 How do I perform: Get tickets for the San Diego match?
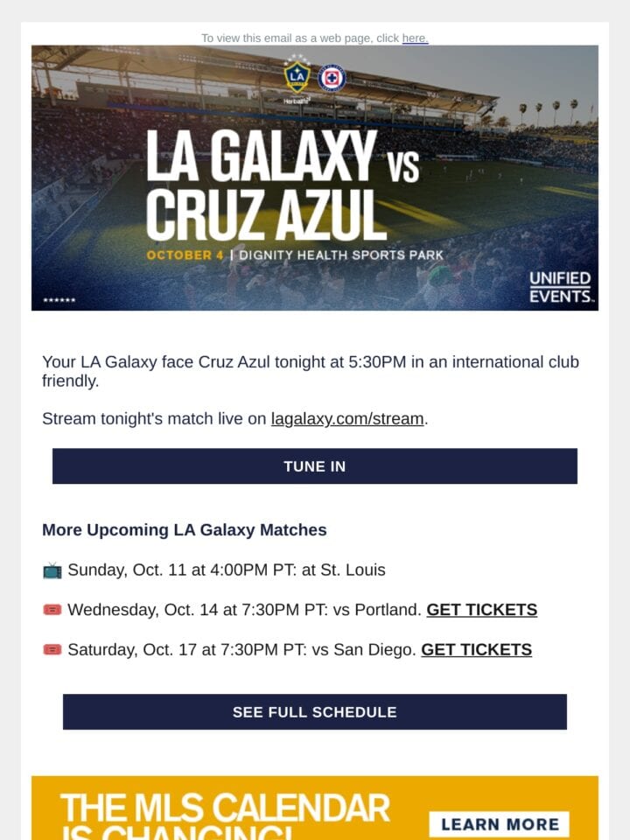[476, 650]
